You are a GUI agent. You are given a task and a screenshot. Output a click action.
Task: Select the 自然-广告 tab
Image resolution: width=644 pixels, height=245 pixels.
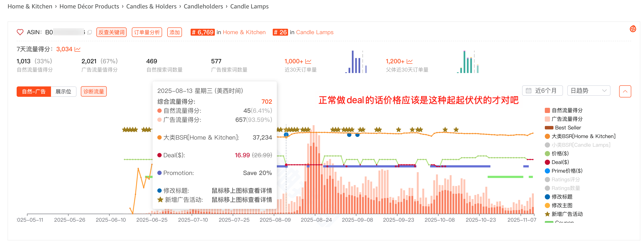(34, 92)
